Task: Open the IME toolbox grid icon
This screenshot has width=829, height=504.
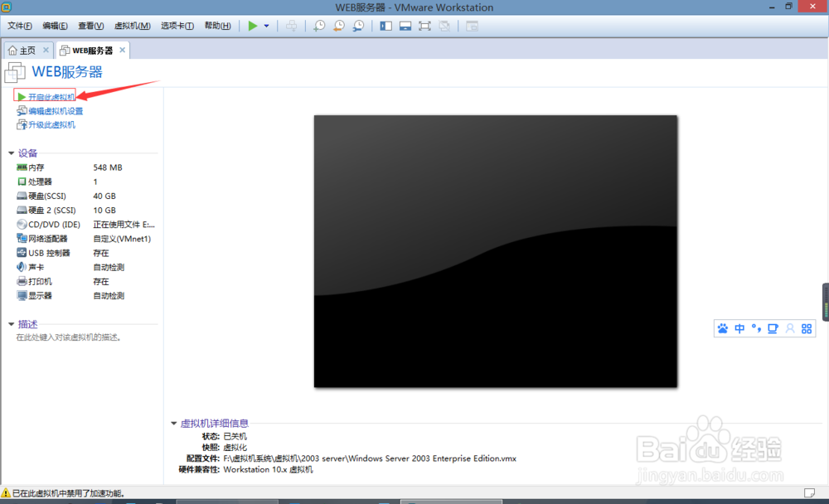Action: tap(807, 329)
